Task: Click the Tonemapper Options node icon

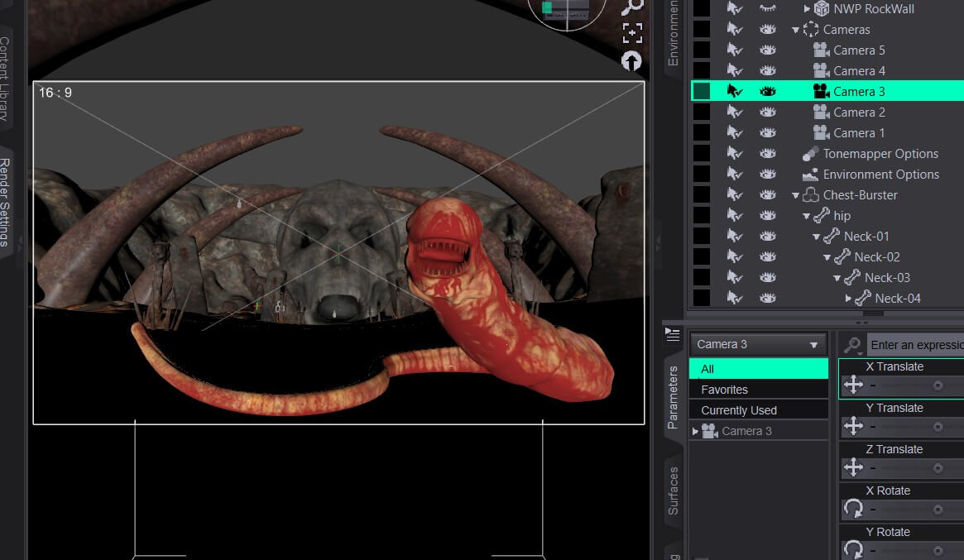Action: pyautogui.click(x=811, y=154)
